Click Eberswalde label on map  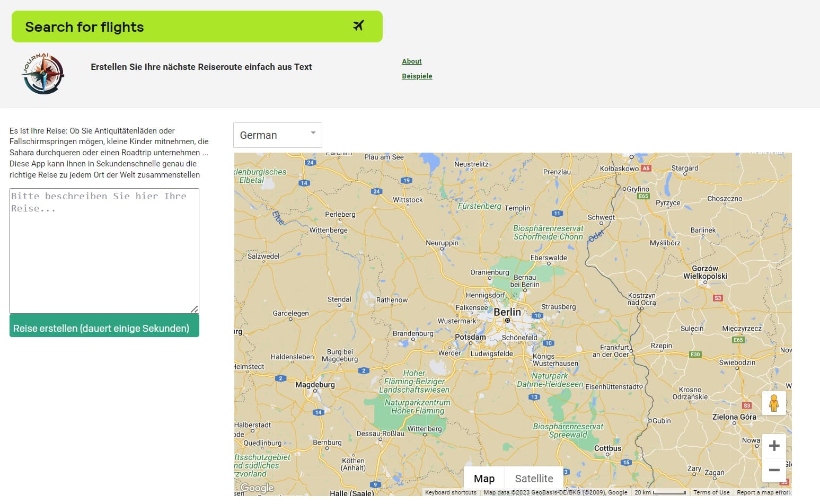point(549,258)
